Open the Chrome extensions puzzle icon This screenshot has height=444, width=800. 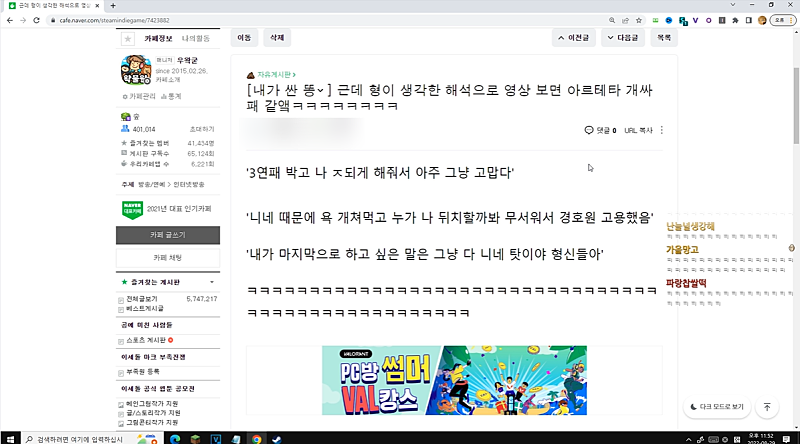point(735,20)
